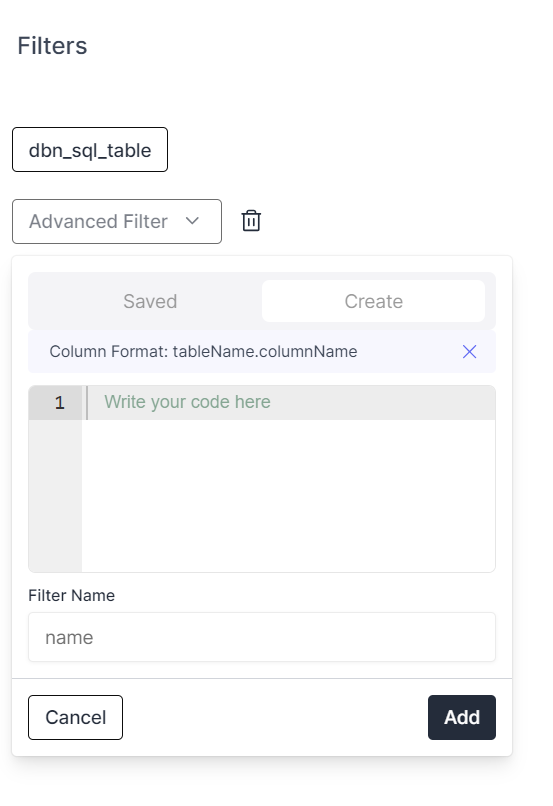The height and width of the screenshot is (806, 553).
Task: Open the Advanced Filter dropdown
Action: [x=117, y=222]
